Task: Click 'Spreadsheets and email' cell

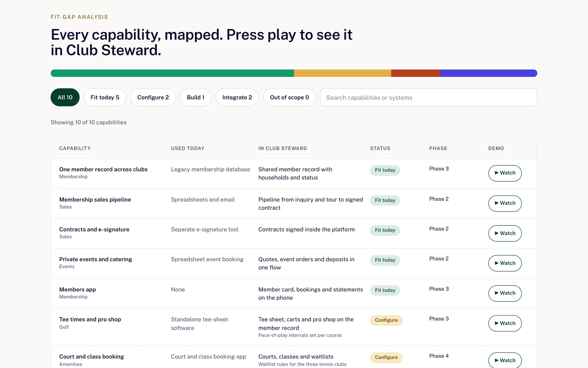Action: [203, 199]
